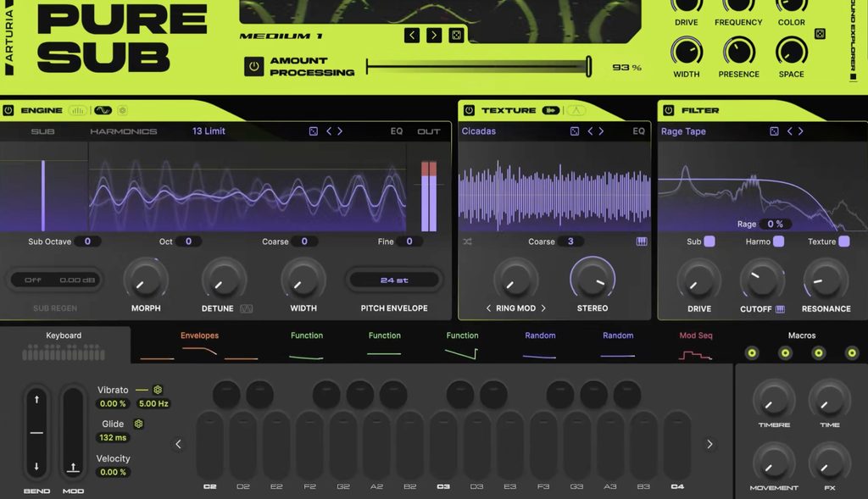This screenshot has width=868, height=499.
Task: Open the engine OUT view
Action: click(x=428, y=131)
